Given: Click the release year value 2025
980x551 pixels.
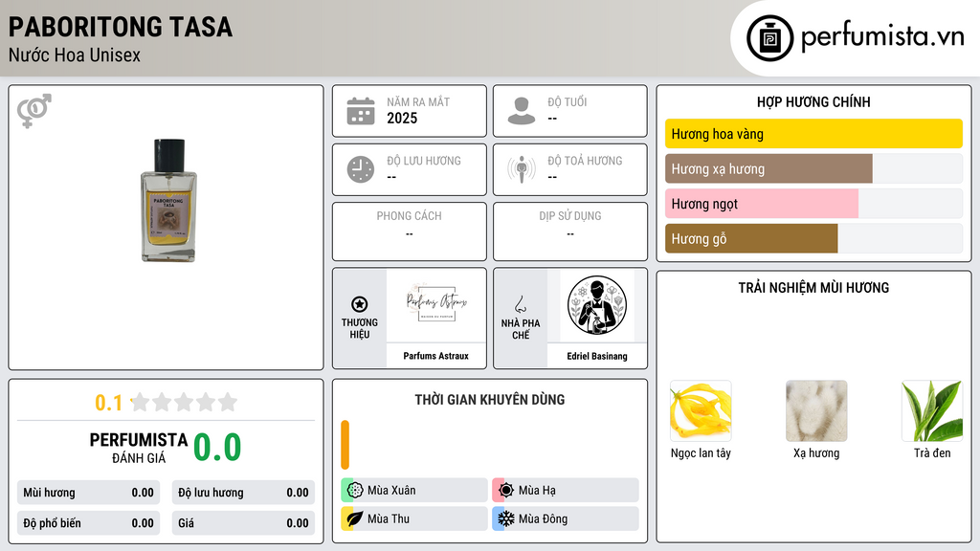Looking at the screenshot, I should click(402, 118).
